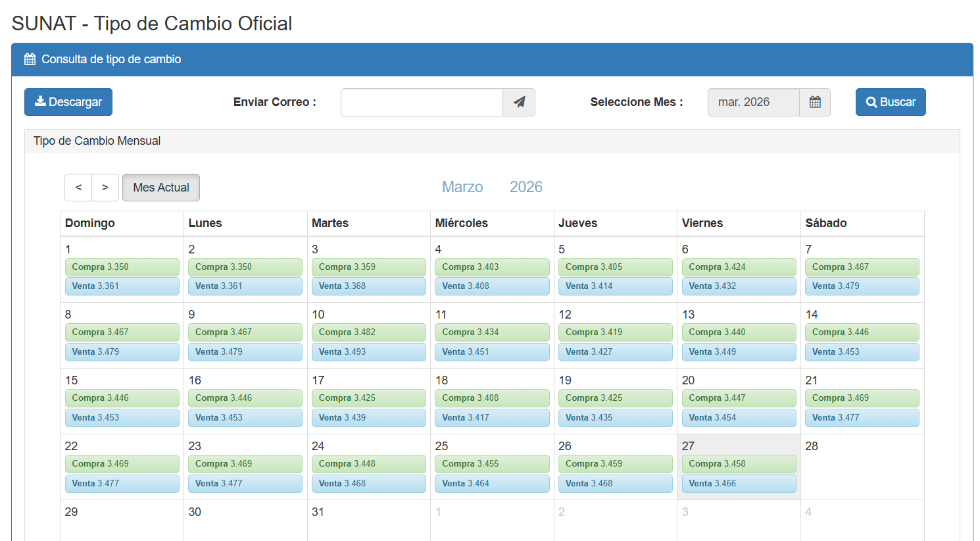Select Compra 3.467 on Saturday 7
This screenshot has width=980, height=541.
[x=862, y=267]
